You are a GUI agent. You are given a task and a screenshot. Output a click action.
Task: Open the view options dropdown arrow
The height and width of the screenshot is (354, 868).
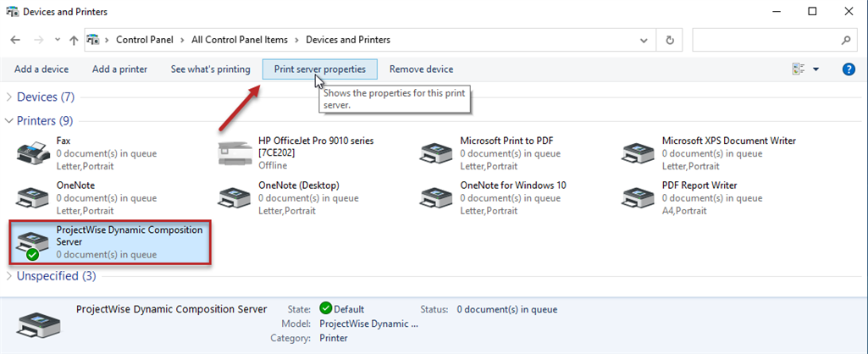tap(816, 69)
